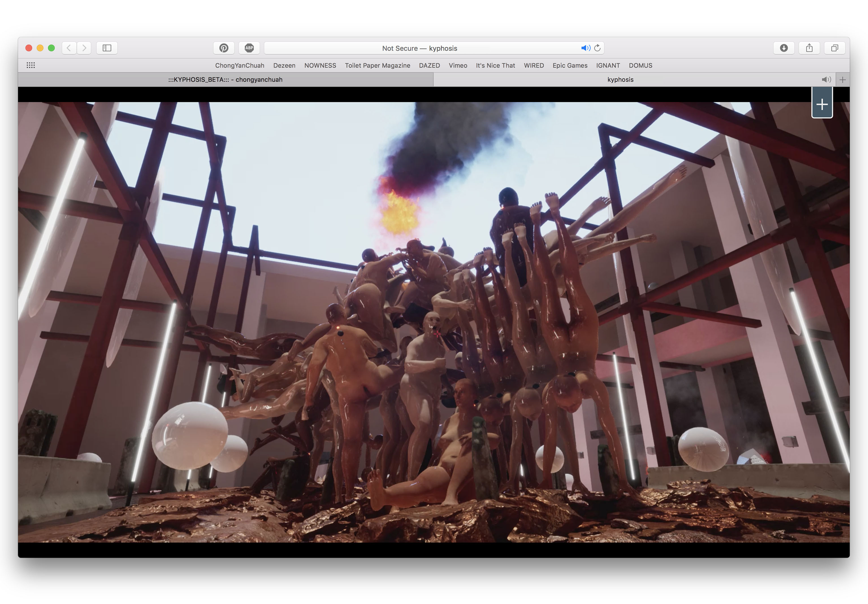Open the Favorites grid icon
868x604 pixels.
pyautogui.click(x=31, y=65)
